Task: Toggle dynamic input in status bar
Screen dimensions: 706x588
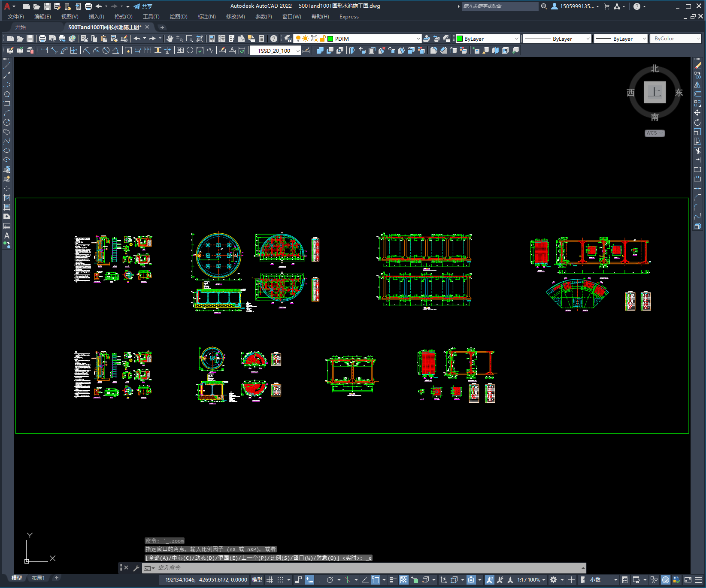Action: pos(309,580)
